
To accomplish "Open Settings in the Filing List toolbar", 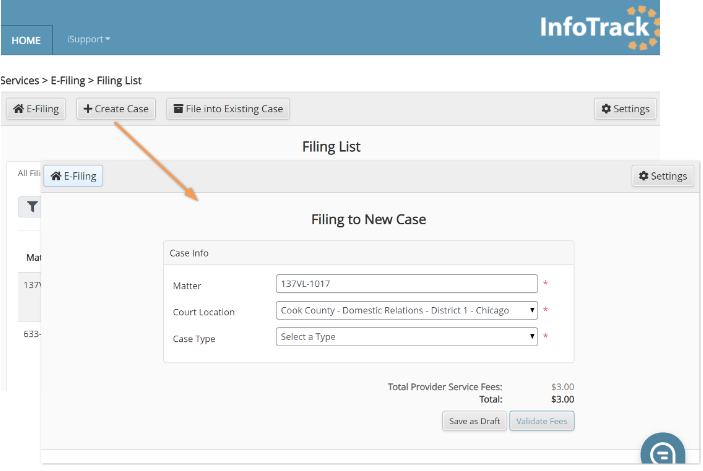I will (x=625, y=109).
